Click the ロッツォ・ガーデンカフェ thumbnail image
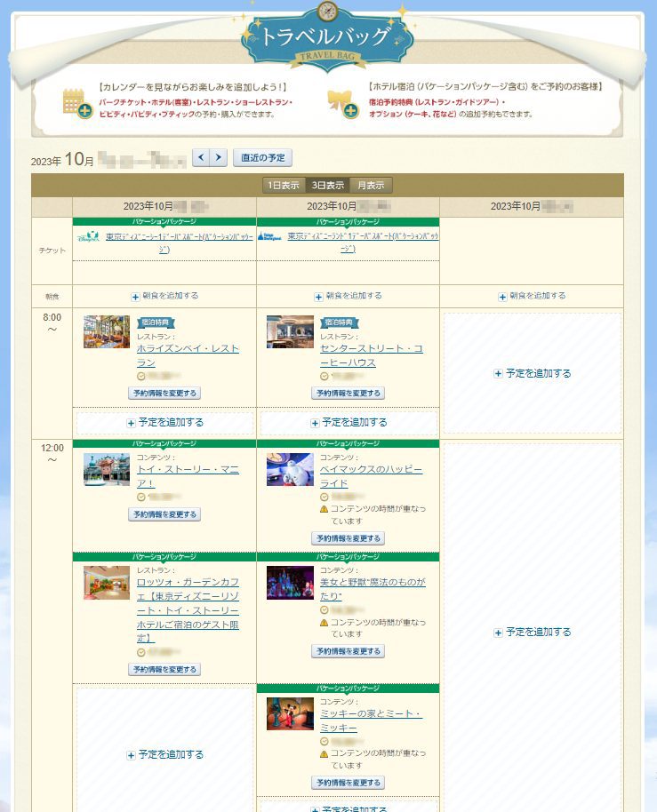 click(107, 583)
